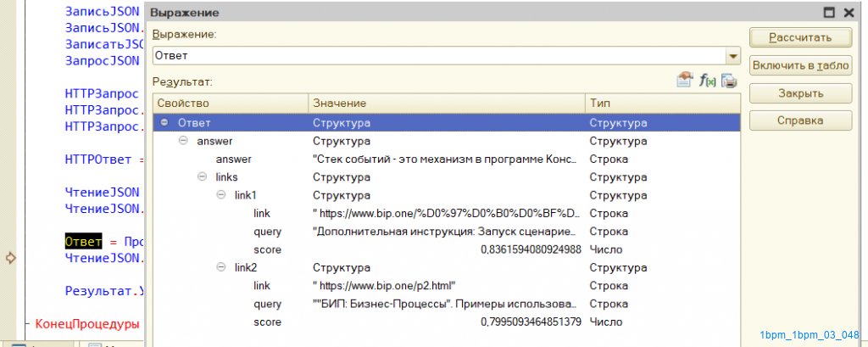Click the Свойство column header
Viewport: 868px width, 347px height.
[229, 103]
